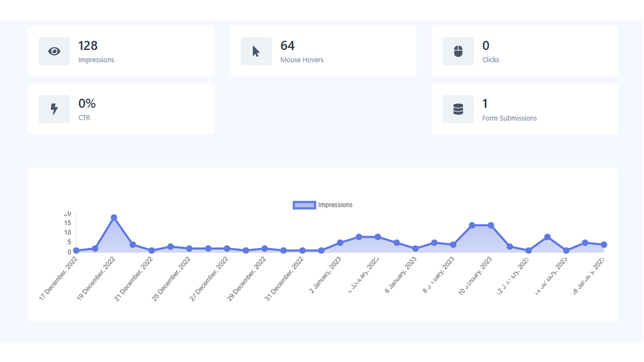Click the Clicks label text
This screenshot has height=362, width=644.
[x=491, y=60]
